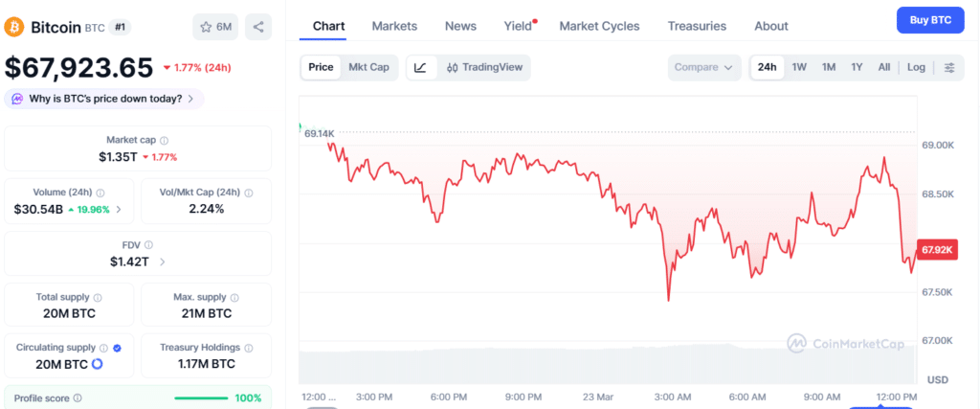Expand the FDV details chevron
Screen dimensions: 980x409
click(x=162, y=261)
